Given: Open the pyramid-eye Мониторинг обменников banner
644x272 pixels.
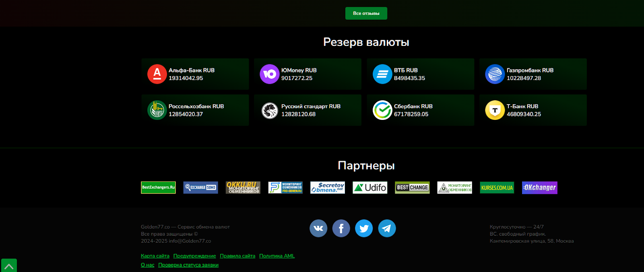Looking at the screenshot, I should [454, 188].
